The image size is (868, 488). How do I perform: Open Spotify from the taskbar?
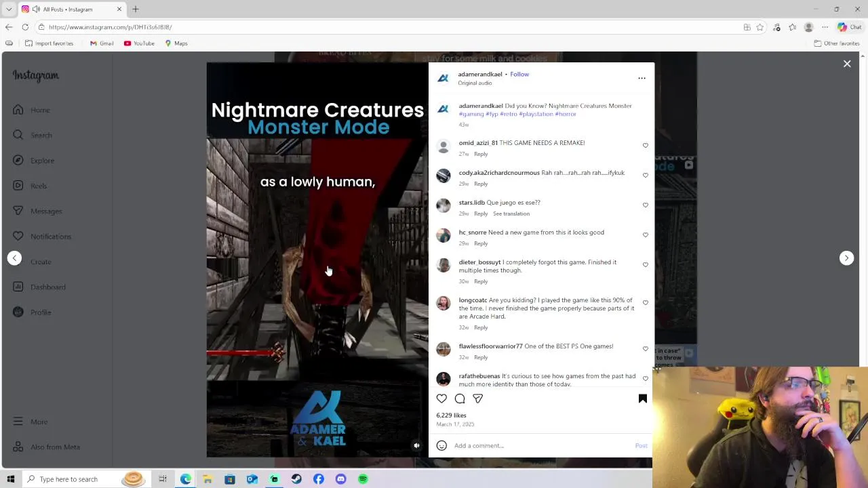tap(363, 479)
